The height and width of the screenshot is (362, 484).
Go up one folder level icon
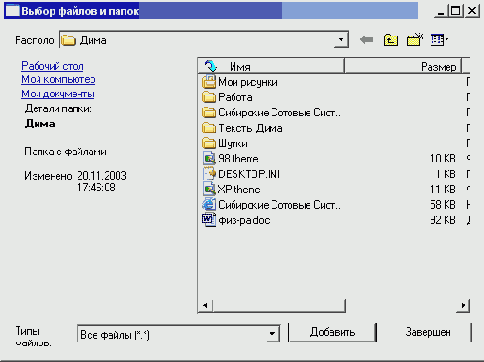tap(391, 40)
